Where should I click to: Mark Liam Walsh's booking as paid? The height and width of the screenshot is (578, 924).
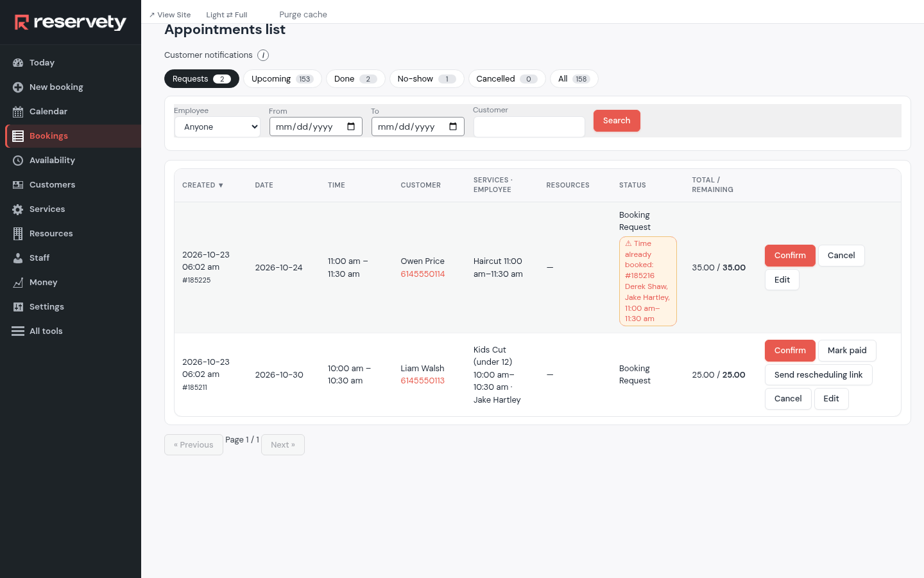847,351
